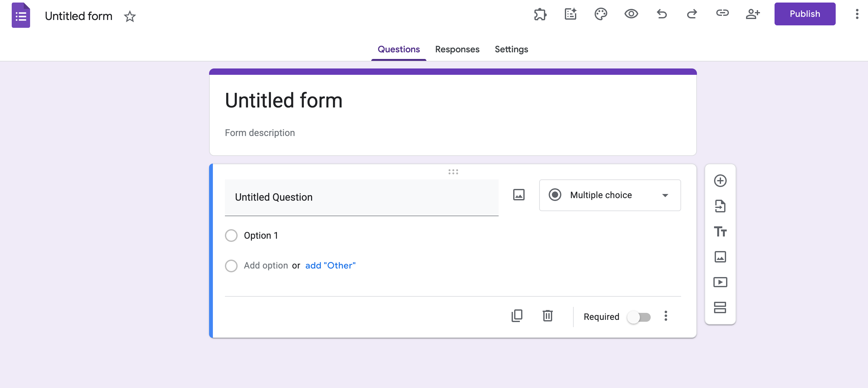Delete question with trash icon
Image resolution: width=868 pixels, height=388 pixels.
[x=547, y=316]
